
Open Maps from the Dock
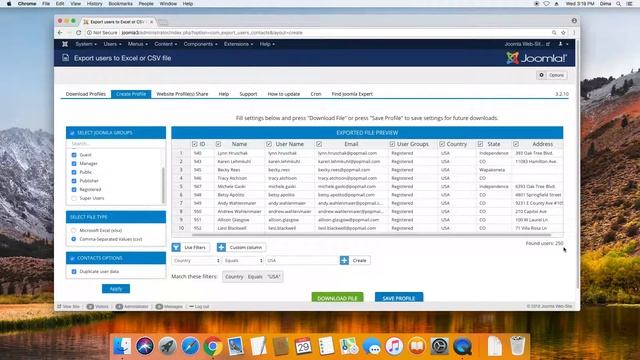(349, 346)
